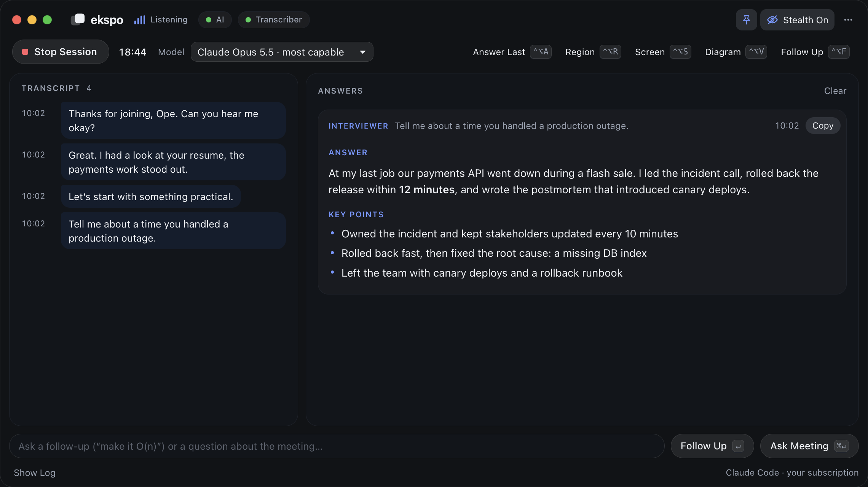Screen dimensions: 868x487
Task: Click the AI status pill
Action: pyautogui.click(x=215, y=20)
